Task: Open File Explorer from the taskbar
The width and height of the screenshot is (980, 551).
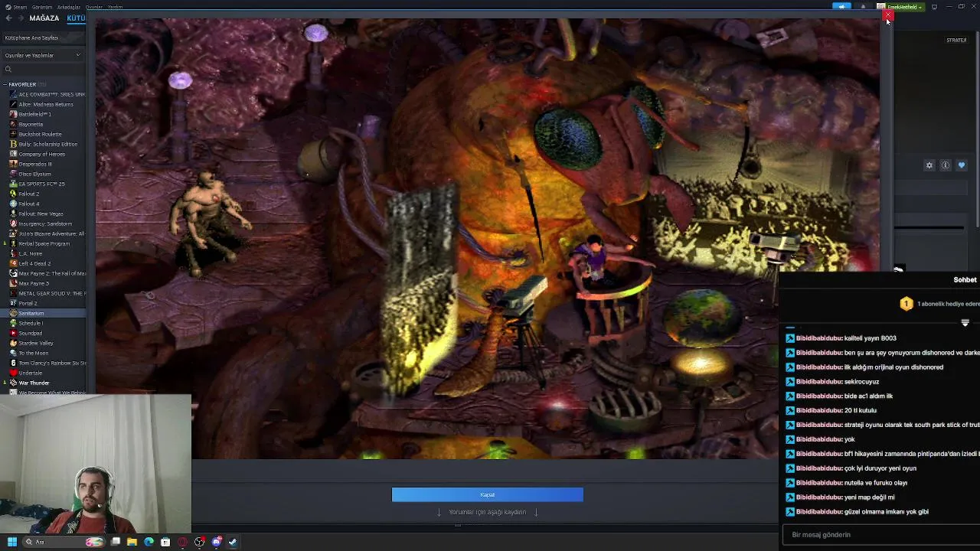Action: pyautogui.click(x=132, y=542)
